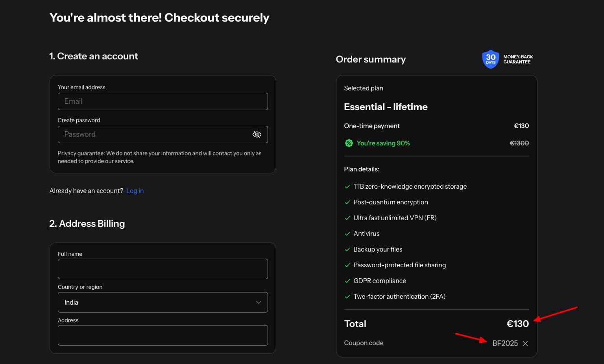Remove the BF2025 coupon code
Screen dimensions: 604x364
point(525,344)
